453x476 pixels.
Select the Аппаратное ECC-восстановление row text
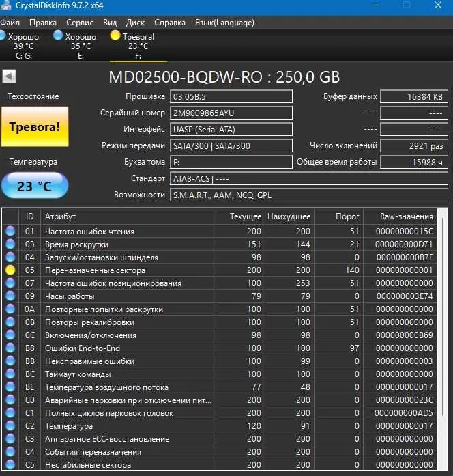pos(107,439)
